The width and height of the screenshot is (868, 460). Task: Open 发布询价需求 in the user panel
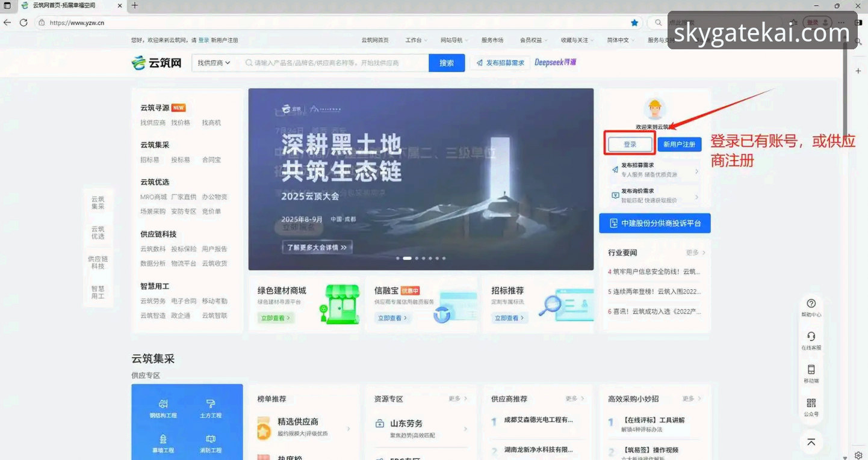click(x=654, y=195)
